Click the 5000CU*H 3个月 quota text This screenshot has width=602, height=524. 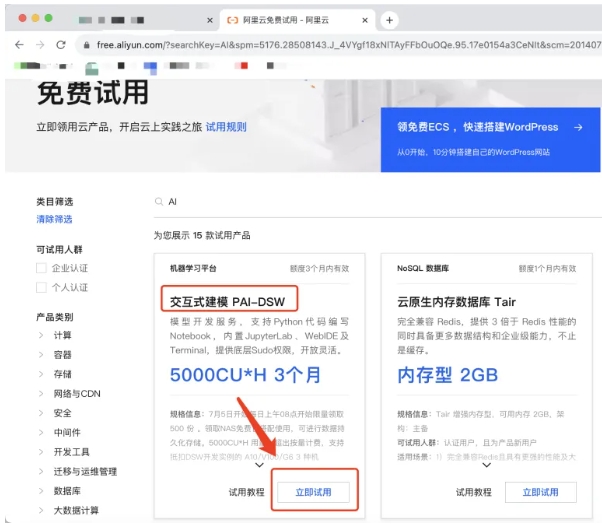245,375
